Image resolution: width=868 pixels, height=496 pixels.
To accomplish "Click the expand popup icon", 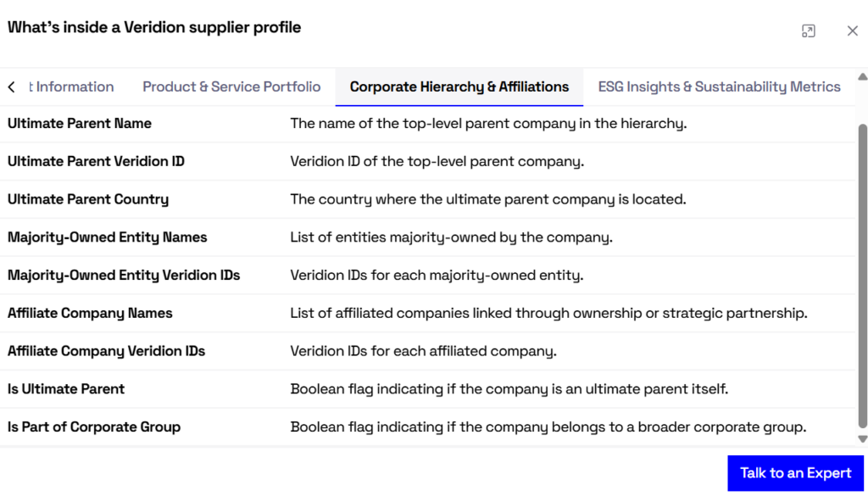I will 808,31.
